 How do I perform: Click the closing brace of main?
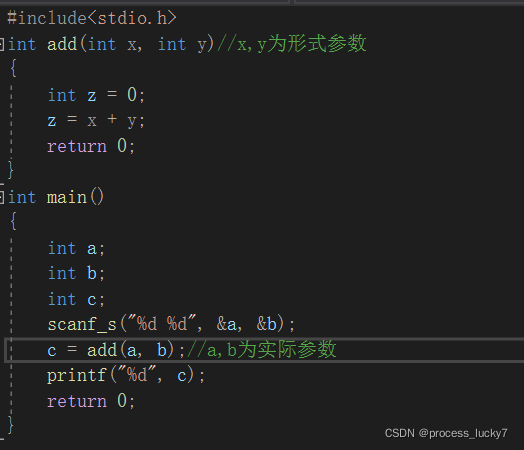(11, 425)
